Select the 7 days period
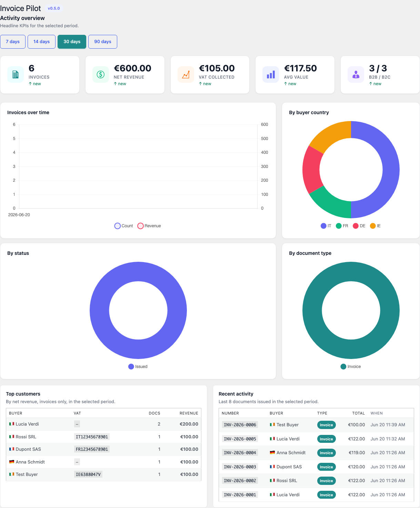The image size is (420, 508). (13, 42)
